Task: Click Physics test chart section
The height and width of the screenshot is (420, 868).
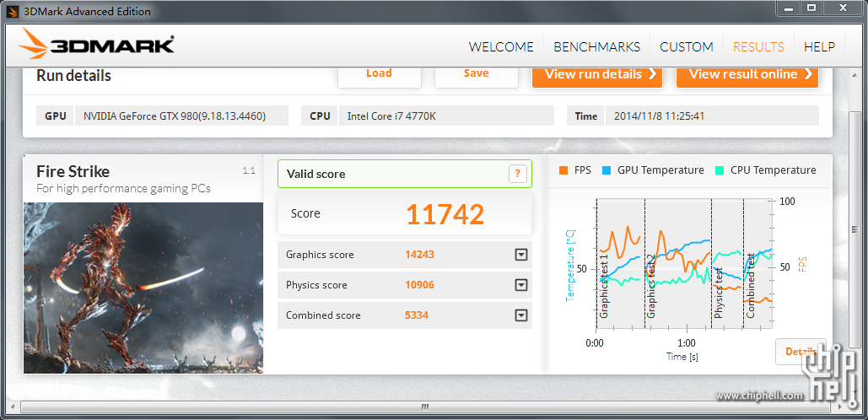Action: coord(727,264)
